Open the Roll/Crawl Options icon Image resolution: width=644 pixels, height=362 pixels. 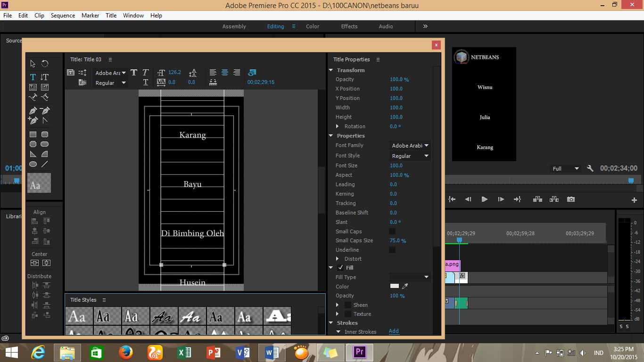pyautogui.click(x=82, y=72)
